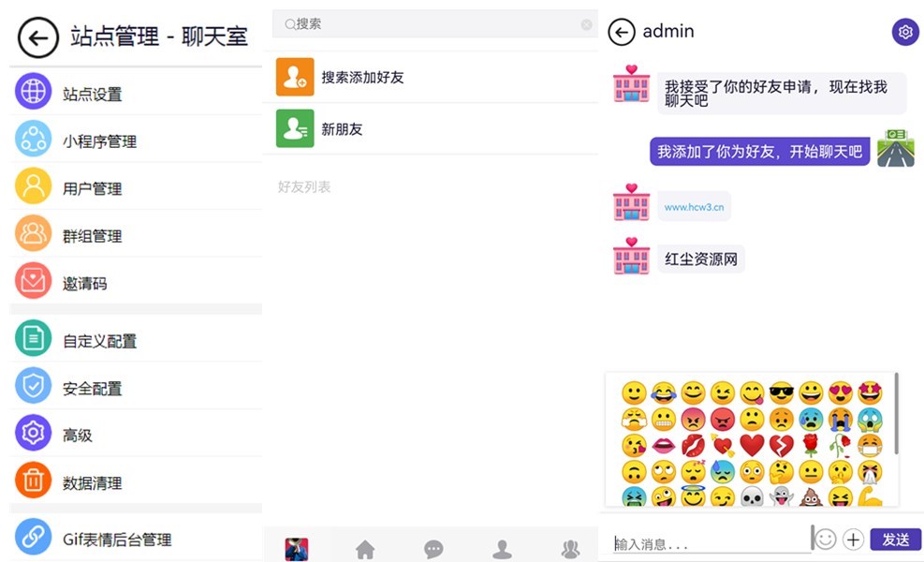924x562 pixels.
Task: Click the profile avatar in bottom bar
Action: coord(297,550)
